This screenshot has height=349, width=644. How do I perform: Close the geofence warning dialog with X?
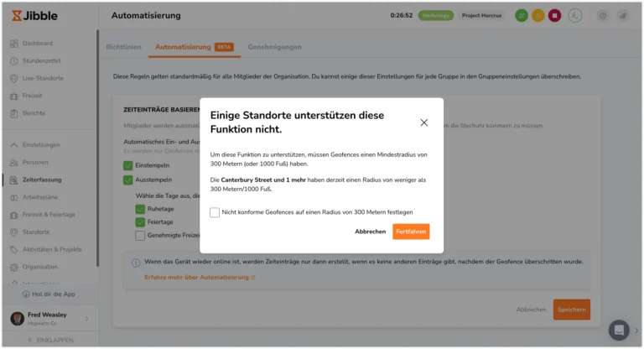click(423, 122)
